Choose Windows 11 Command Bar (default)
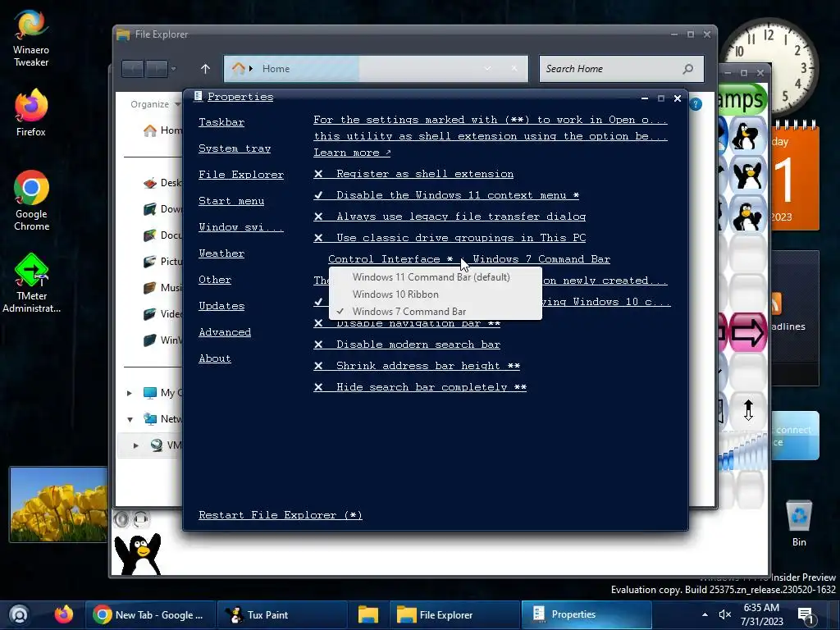This screenshot has height=630, width=840. [x=435, y=277]
